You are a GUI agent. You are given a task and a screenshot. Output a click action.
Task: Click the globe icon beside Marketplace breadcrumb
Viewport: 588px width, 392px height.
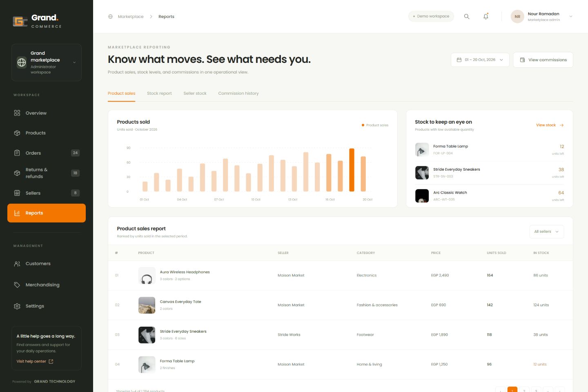(110, 17)
